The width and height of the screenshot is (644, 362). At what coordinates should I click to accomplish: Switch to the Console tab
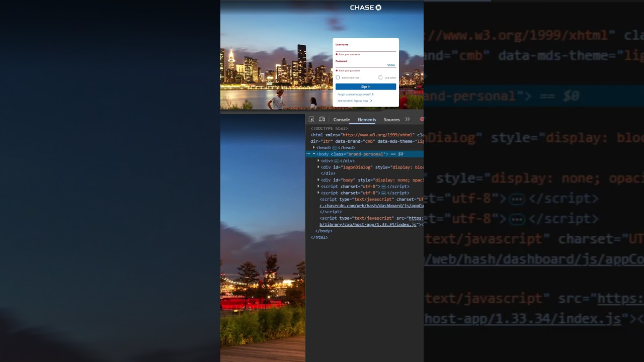(341, 120)
